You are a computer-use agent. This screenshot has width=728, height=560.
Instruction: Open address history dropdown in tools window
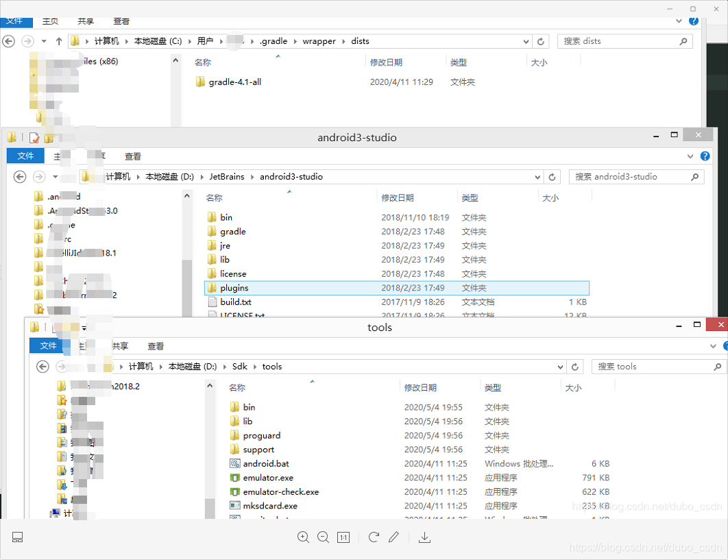pos(560,367)
